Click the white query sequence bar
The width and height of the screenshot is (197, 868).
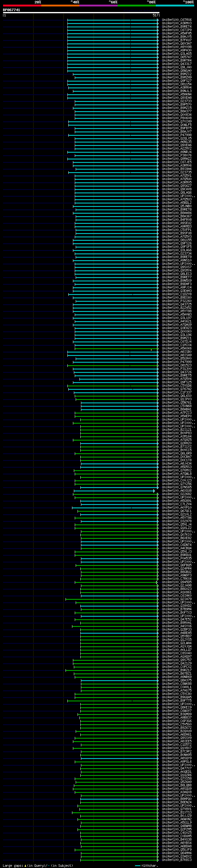(81, 13)
